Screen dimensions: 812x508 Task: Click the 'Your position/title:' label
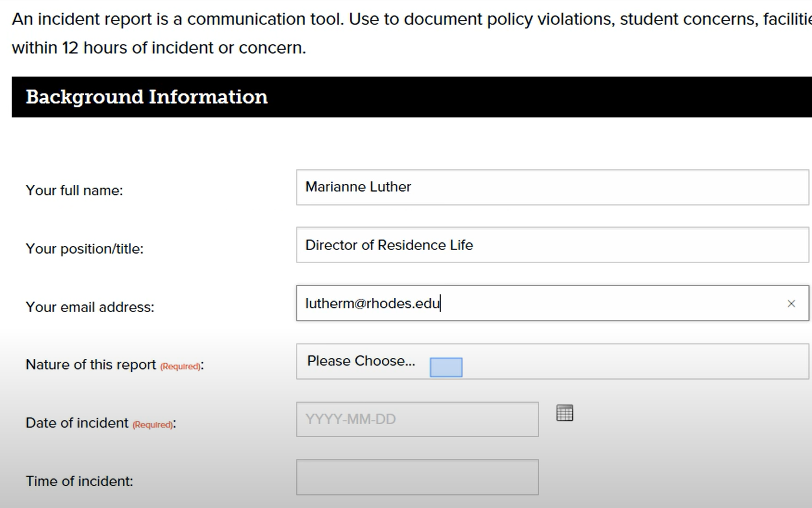[x=84, y=249]
